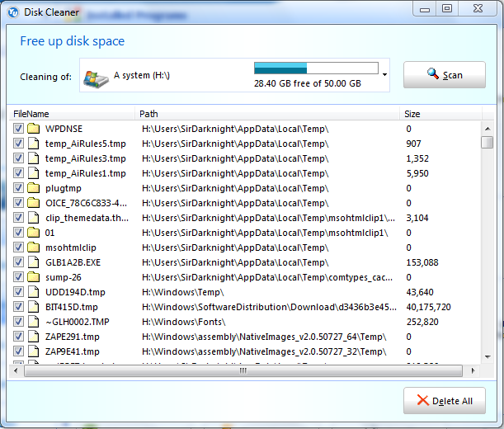Click the horizontal scrollbar right arrow
504x429 pixels.
pos(473,370)
